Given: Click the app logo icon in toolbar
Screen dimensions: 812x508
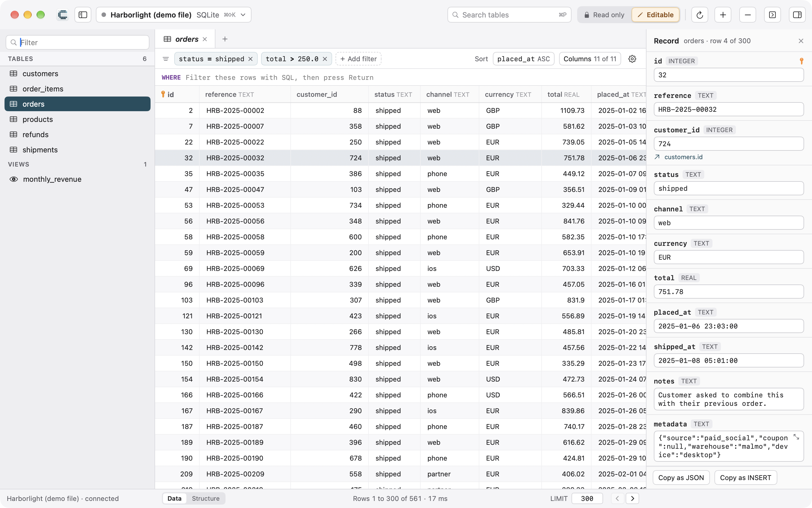Looking at the screenshot, I should coord(63,15).
